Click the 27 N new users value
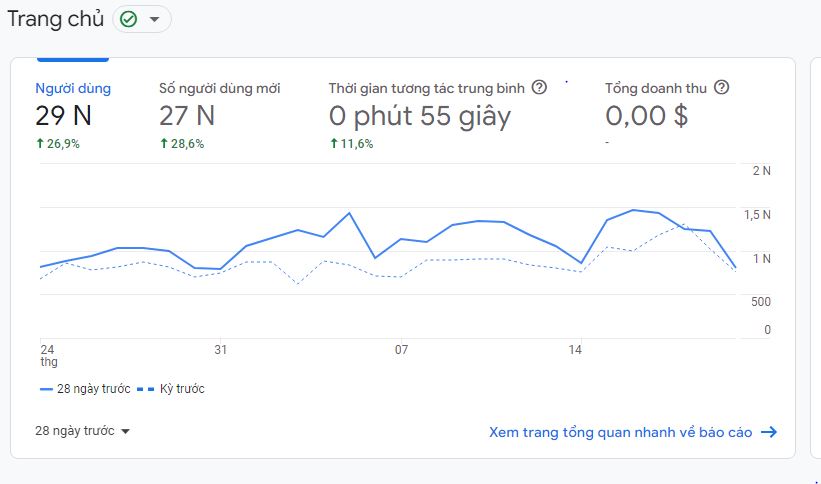Screen dimensions: 821x484 click(187, 116)
